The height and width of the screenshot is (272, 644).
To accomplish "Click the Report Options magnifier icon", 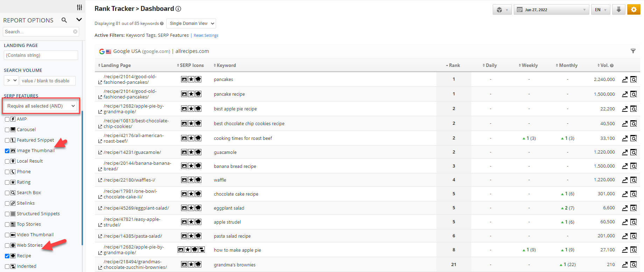I will tap(64, 20).
